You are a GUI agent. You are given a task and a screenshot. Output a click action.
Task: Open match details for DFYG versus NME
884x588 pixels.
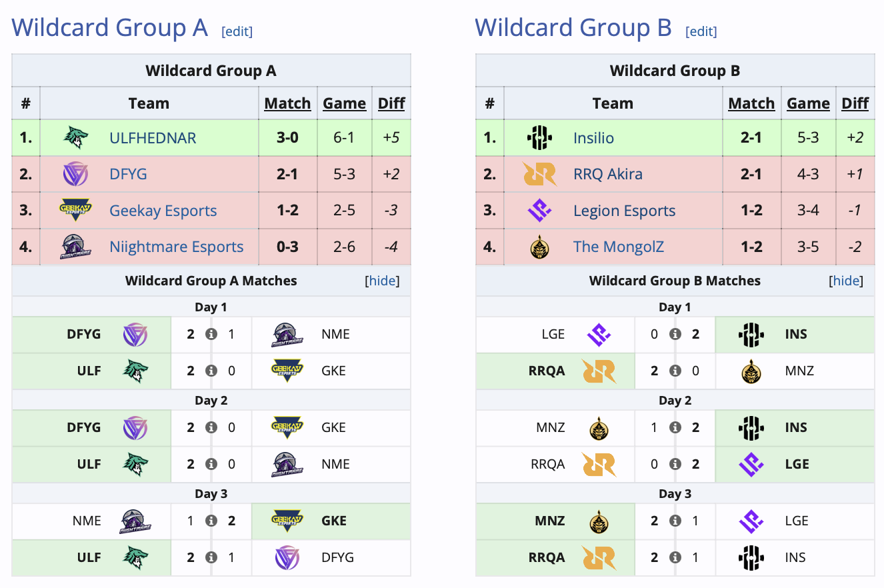click(211, 334)
